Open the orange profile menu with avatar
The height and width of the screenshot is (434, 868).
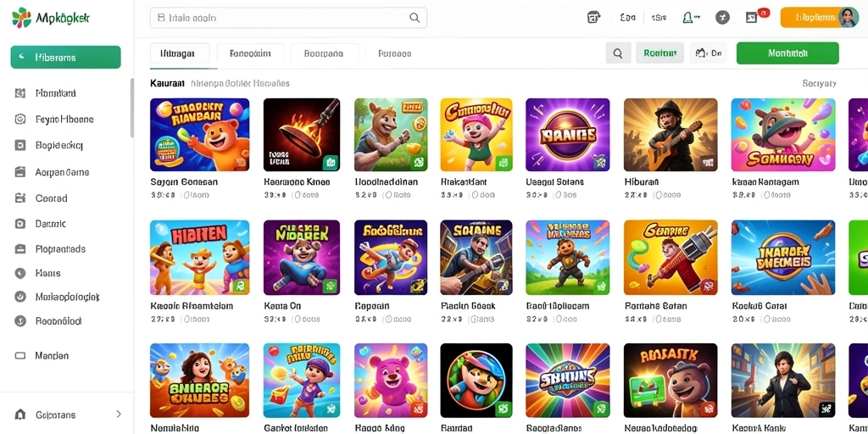click(820, 18)
